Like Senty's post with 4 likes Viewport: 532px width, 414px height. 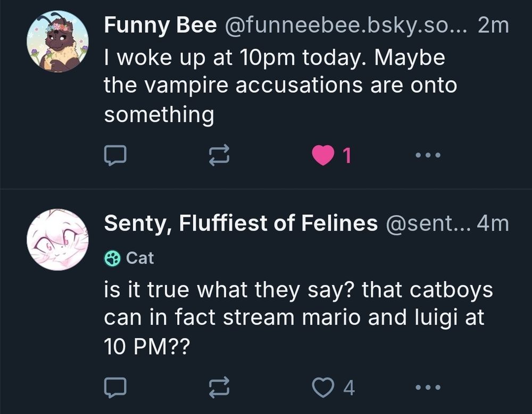click(322, 387)
